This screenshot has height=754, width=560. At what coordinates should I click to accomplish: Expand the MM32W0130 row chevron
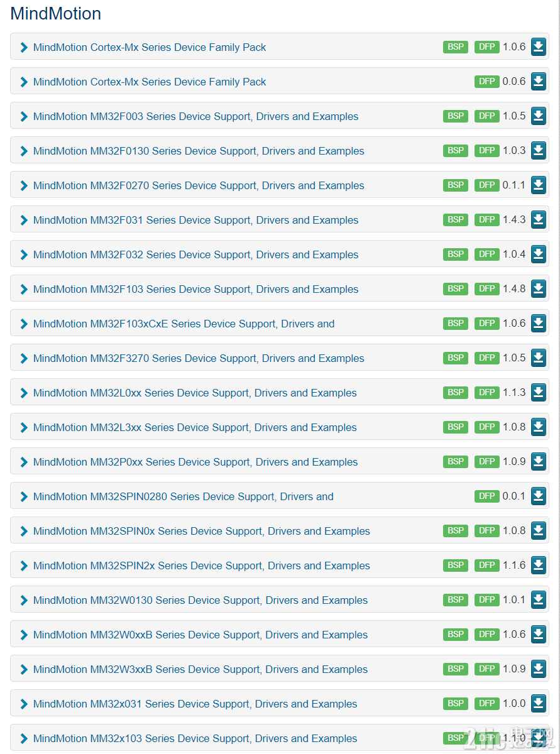pyautogui.click(x=24, y=600)
